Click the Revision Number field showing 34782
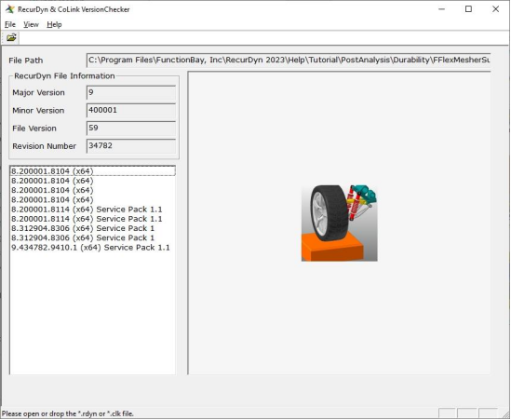511x420 pixels. click(x=131, y=146)
